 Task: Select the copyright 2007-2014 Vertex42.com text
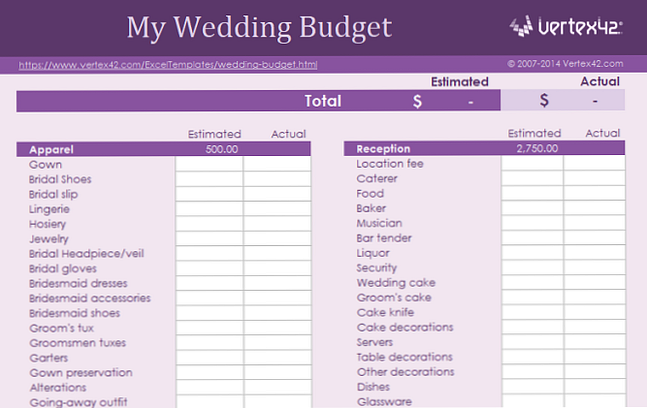[565, 64]
